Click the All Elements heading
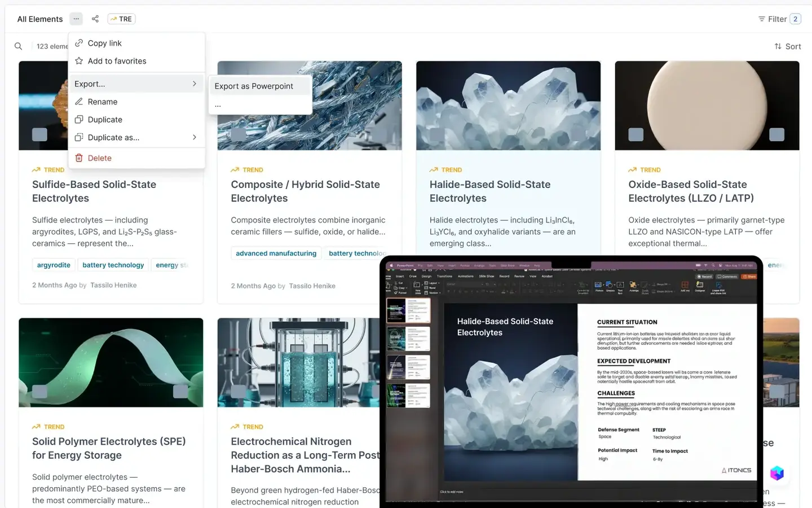Screen dimensions: 812x508 point(40,19)
